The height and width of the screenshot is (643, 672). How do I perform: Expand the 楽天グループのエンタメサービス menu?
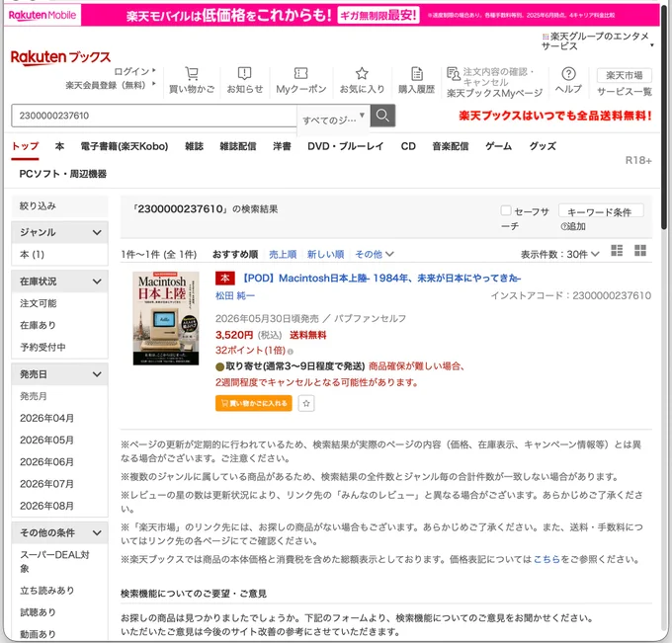598,41
